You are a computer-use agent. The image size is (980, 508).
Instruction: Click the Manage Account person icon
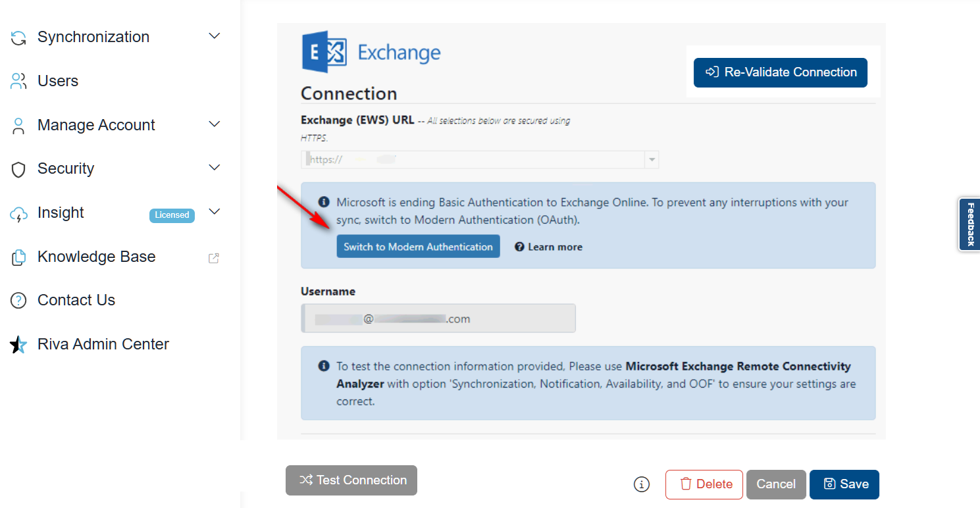(18, 124)
